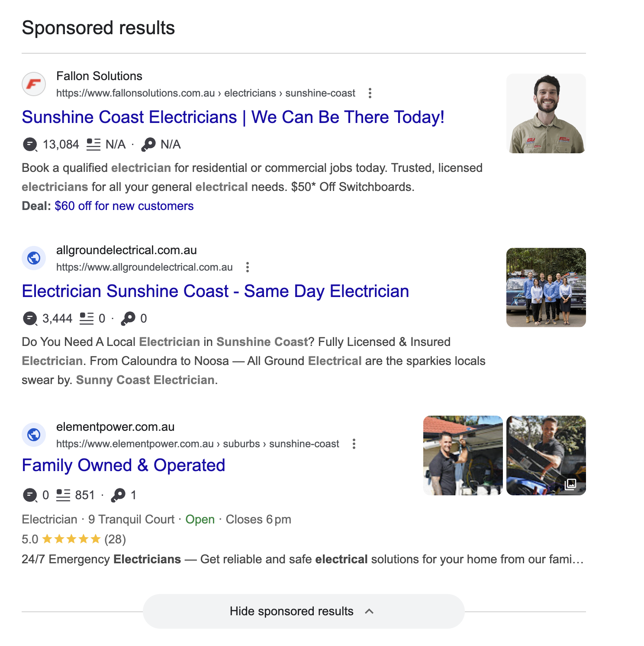Open the three-dot menu on the allgroundelectrical result
Image resolution: width=644 pixels, height=646 pixels.
point(248,267)
